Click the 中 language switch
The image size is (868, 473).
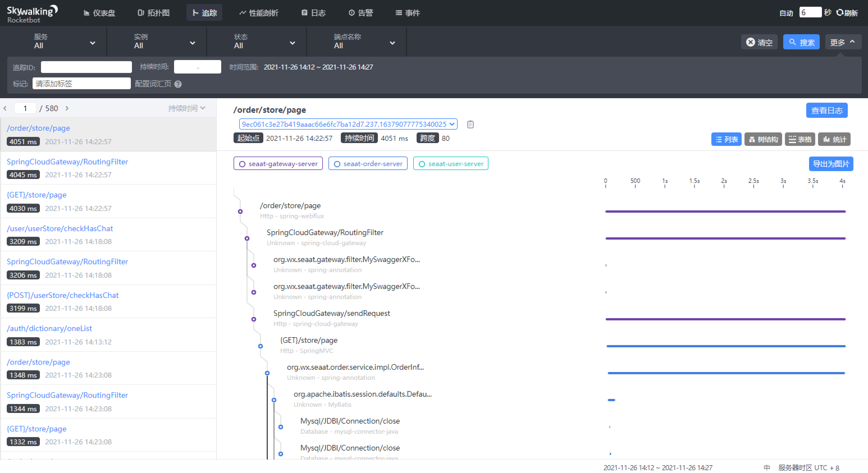coord(767,468)
